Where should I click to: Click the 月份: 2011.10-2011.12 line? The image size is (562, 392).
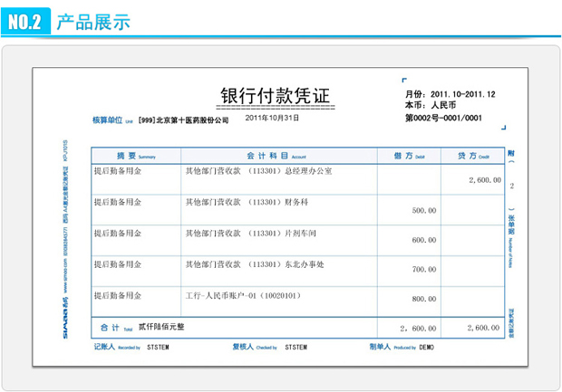450,94
